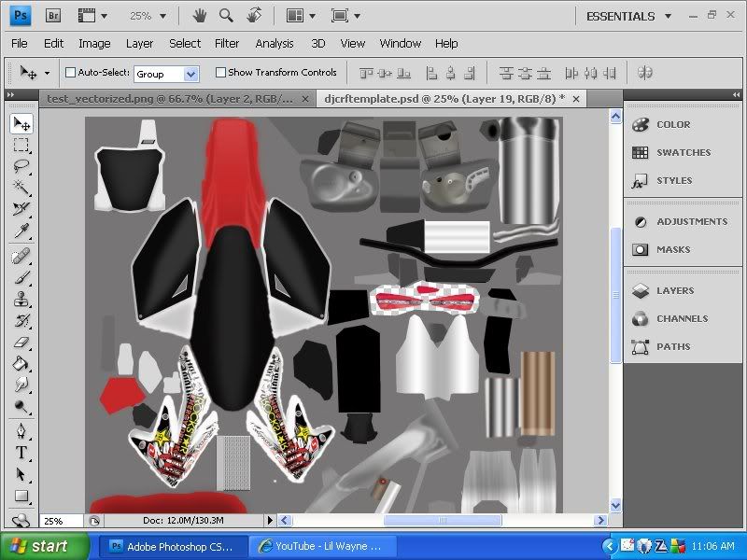Select the Paint Bucket tool
Viewport: 747px width, 560px height.
pos(21,364)
